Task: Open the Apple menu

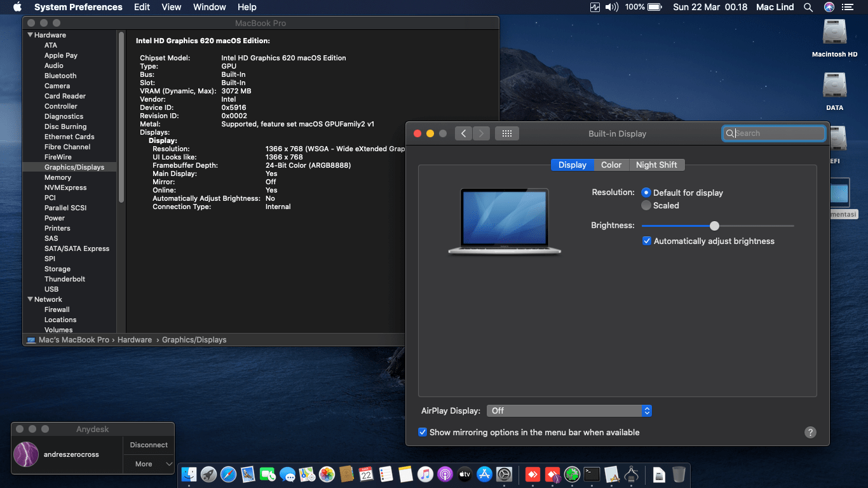Action: tap(17, 7)
